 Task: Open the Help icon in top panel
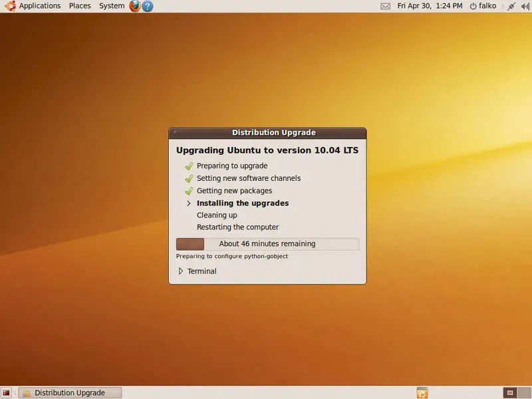pyautogui.click(x=147, y=6)
